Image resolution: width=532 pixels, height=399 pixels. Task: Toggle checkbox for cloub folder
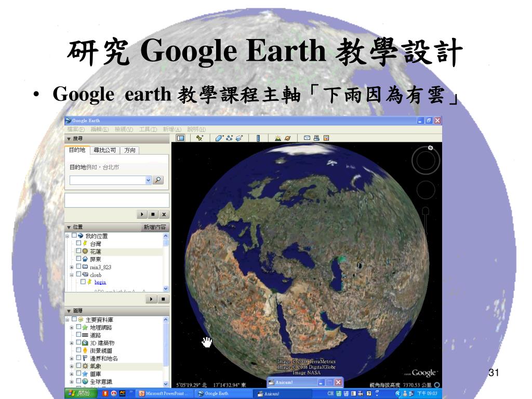79,274
